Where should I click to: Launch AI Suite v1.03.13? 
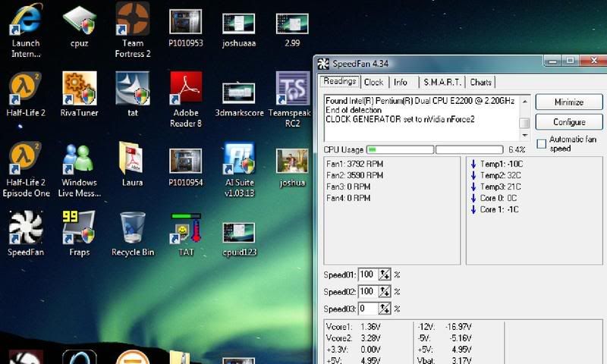(x=239, y=169)
